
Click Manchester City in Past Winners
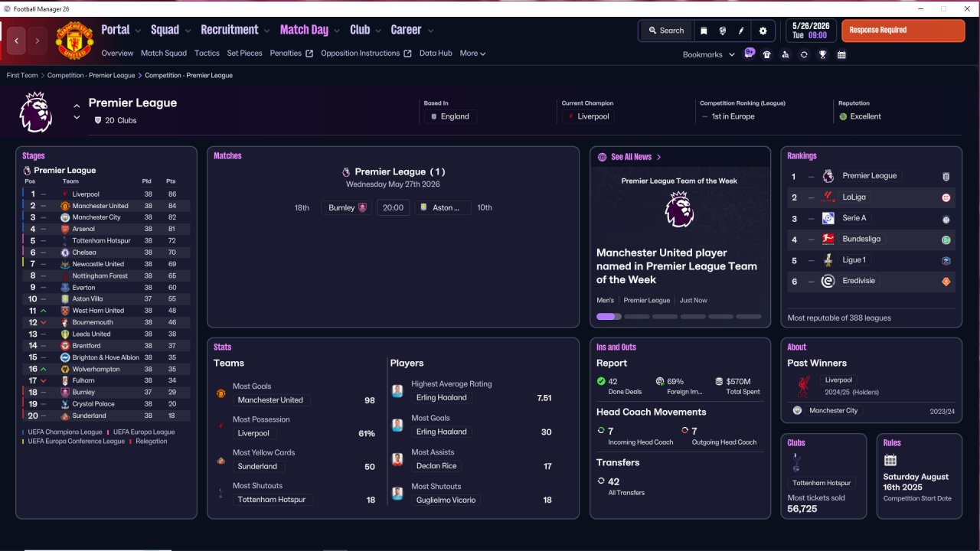(833, 411)
